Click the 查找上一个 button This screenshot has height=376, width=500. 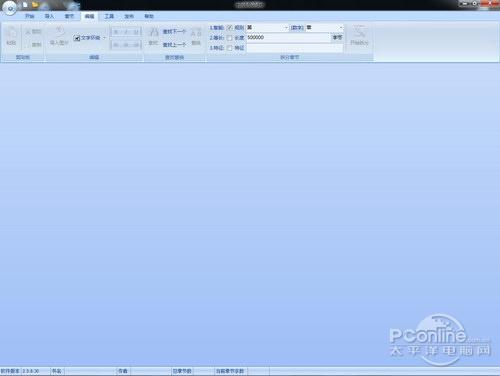click(x=174, y=45)
